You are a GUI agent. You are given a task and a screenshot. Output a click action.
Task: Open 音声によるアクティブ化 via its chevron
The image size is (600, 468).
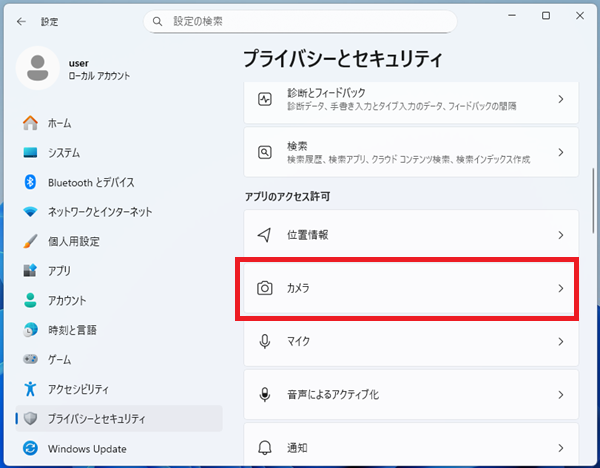pyautogui.click(x=561, y=395)
